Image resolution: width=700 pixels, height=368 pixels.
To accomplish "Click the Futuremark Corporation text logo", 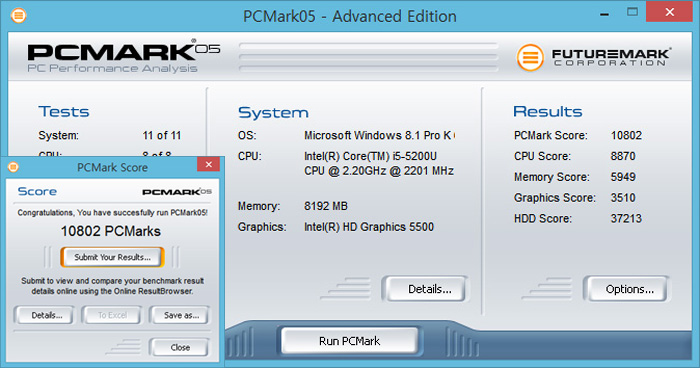I will coord(611,58).
